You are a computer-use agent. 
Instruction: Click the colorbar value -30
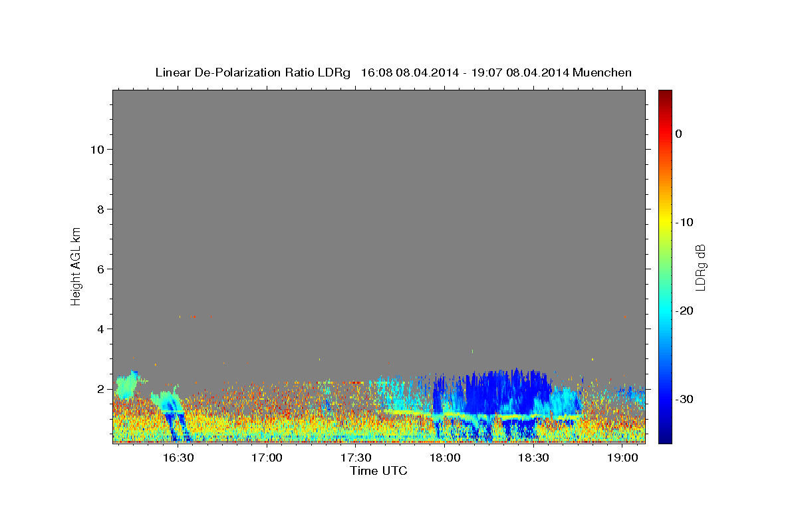(684, 399)
